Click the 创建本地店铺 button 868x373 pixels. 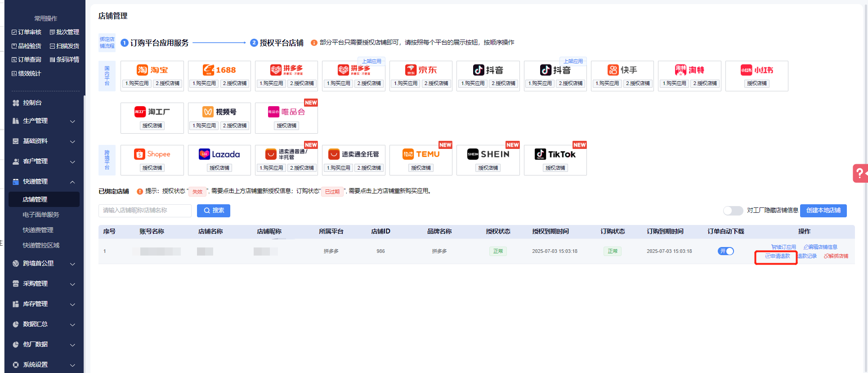(823, 211)
